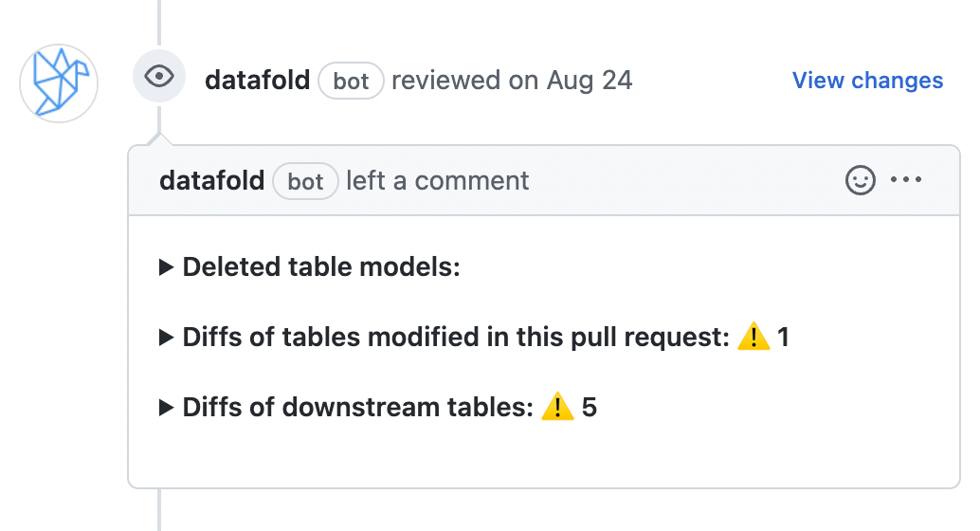
Task: Click 'Diffs of downstream tables' text
Action: pyautogui.click(x=358, y=408)
